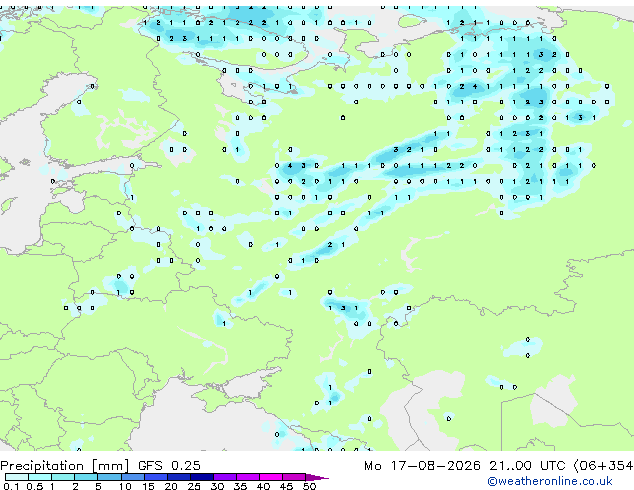Open the weatheronline.co.uk copyright link
This screenshot has width=634, height=490.
(x=550, y=481)
